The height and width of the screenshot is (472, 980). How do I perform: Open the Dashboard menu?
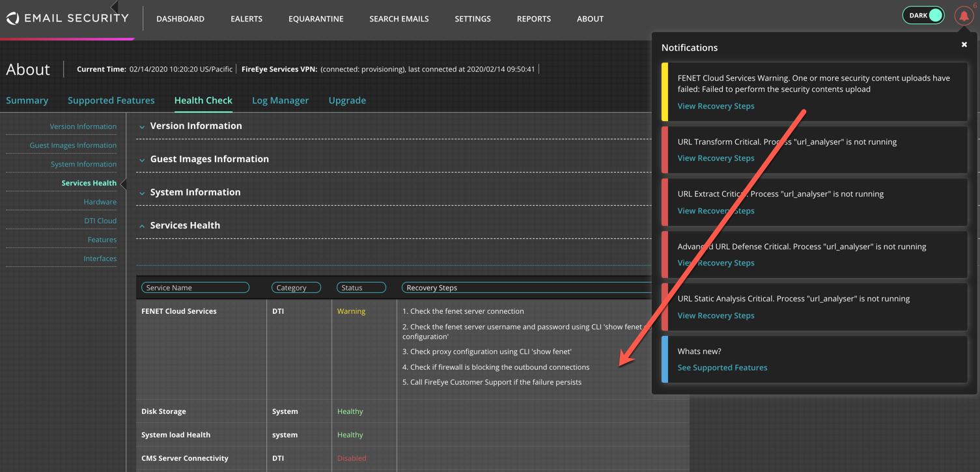point(180,19)
